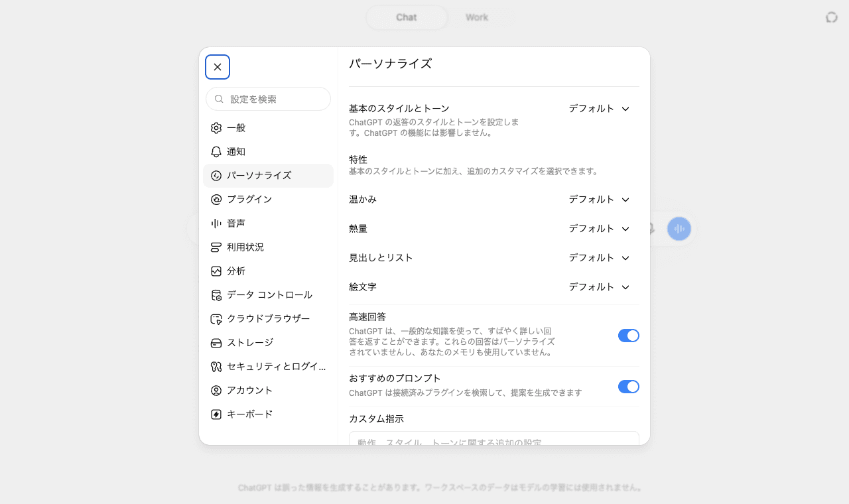The width and height of the screenshot is (849, 504).
Task: Open 一般 settings section
Action: pyautogui.click(x=268, y=128)
